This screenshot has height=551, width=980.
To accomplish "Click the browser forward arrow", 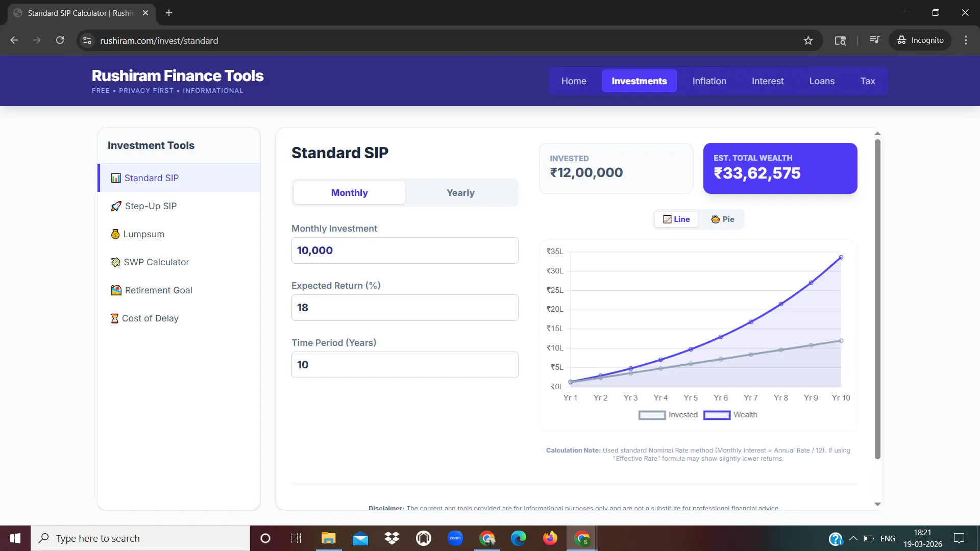I will point(37,40).
